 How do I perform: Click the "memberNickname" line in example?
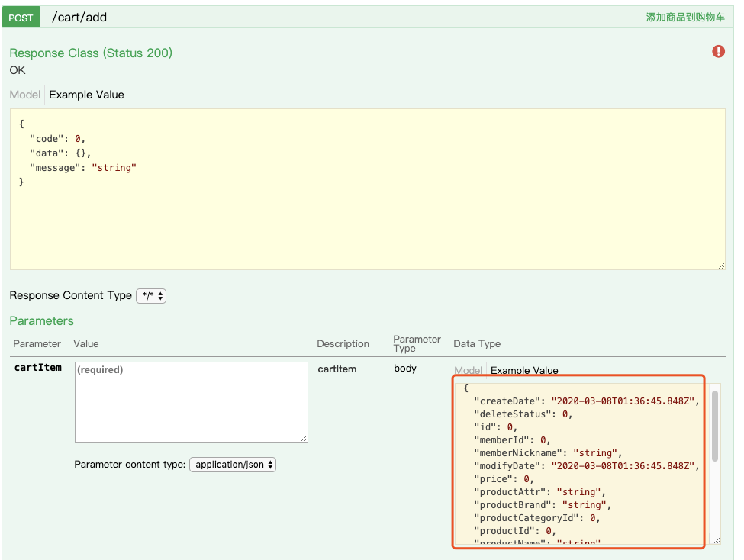pyautogui.click(x=548, y=452)
